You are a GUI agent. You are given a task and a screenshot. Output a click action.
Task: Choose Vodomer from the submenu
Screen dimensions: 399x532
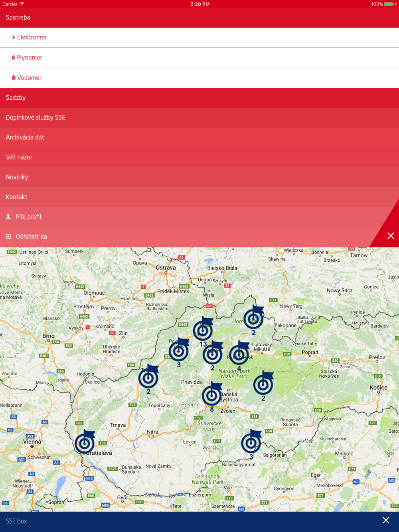coord(29,78)
